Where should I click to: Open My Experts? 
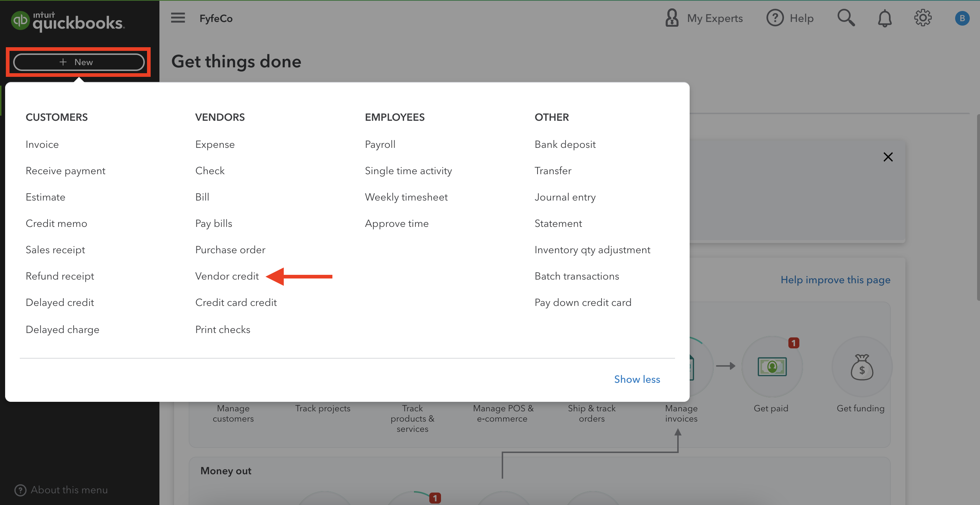pyautogui.click(x=704, y=18)
